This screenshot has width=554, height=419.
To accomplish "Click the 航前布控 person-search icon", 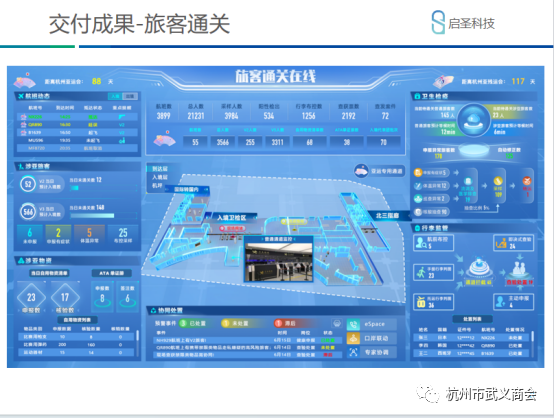I will 421,243.
